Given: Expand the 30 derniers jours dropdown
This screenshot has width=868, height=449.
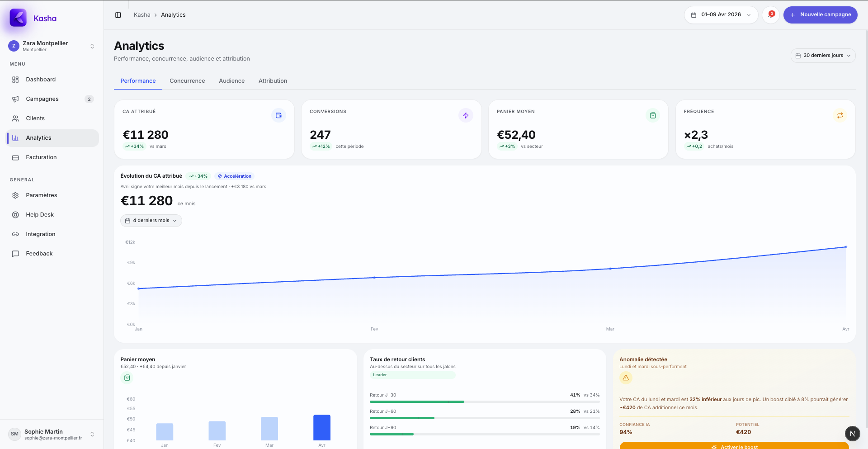Looking at the screenshot, I should coord(823,56).
